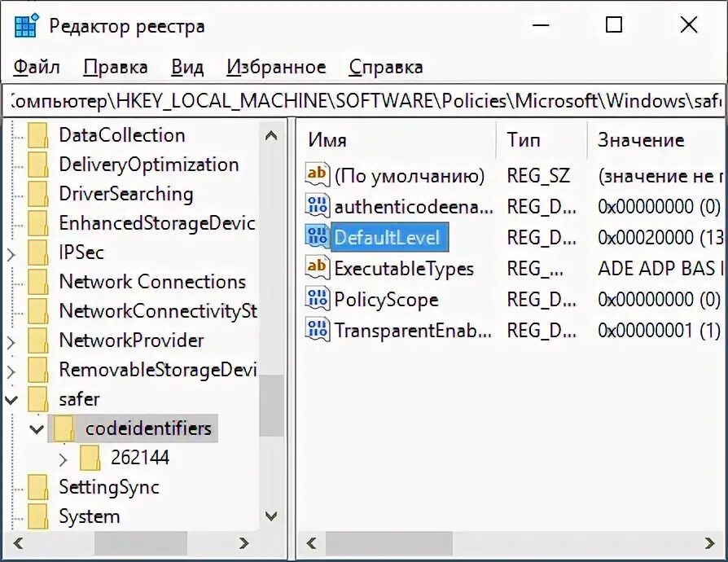Open the Справка menu
728x562 pixels.
coord(386,67)
